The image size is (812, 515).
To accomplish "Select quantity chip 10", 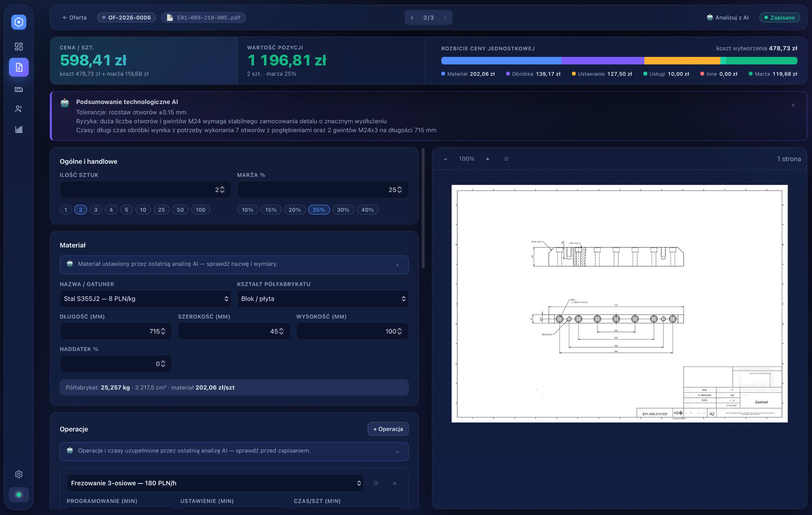I will tap(143, 210).
